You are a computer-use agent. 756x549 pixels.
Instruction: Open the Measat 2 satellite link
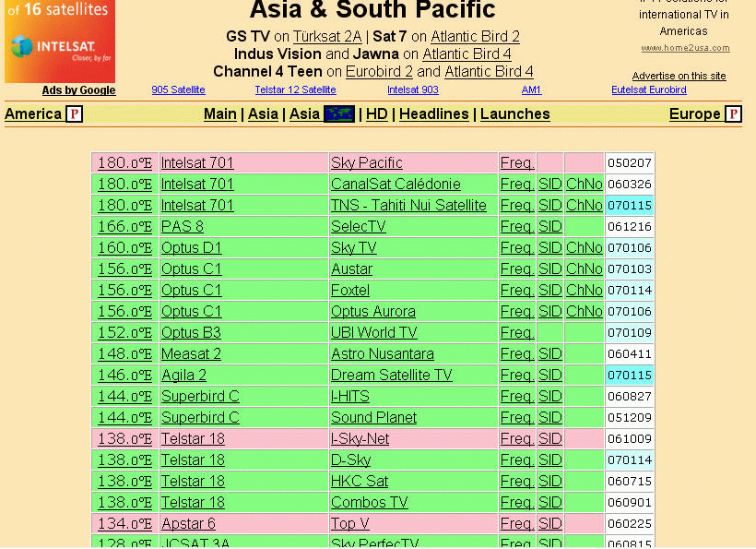[191, 354]
